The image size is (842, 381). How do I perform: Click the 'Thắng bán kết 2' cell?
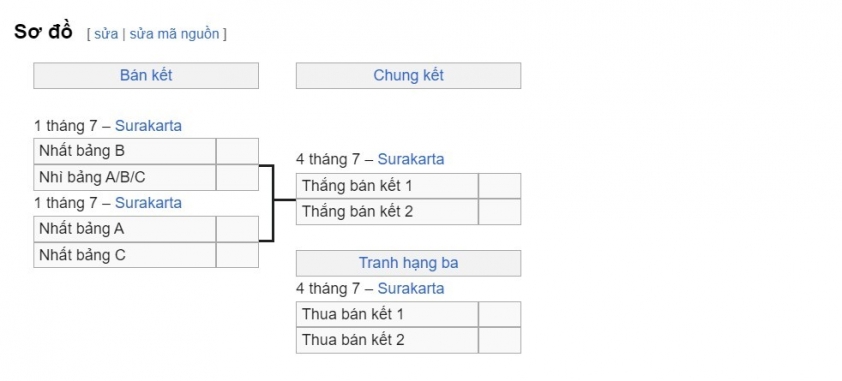point(387,212)
